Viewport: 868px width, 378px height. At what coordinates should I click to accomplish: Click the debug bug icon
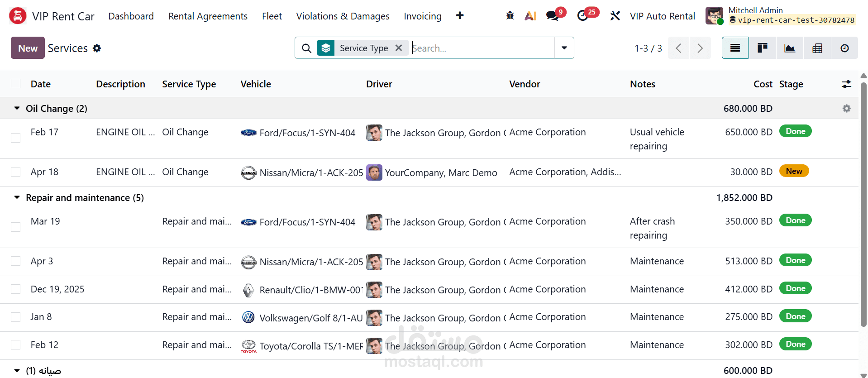(x=510, y=16)
